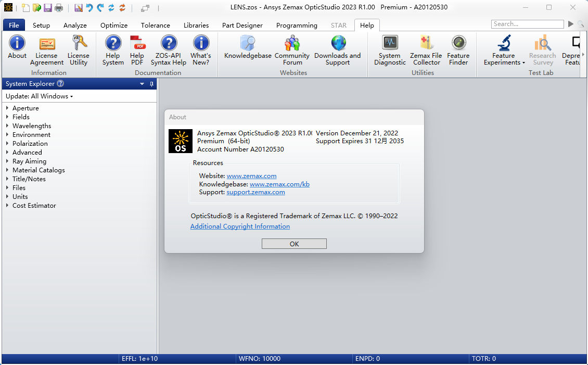Open the Feature Finder

click(x=458, y=51)
